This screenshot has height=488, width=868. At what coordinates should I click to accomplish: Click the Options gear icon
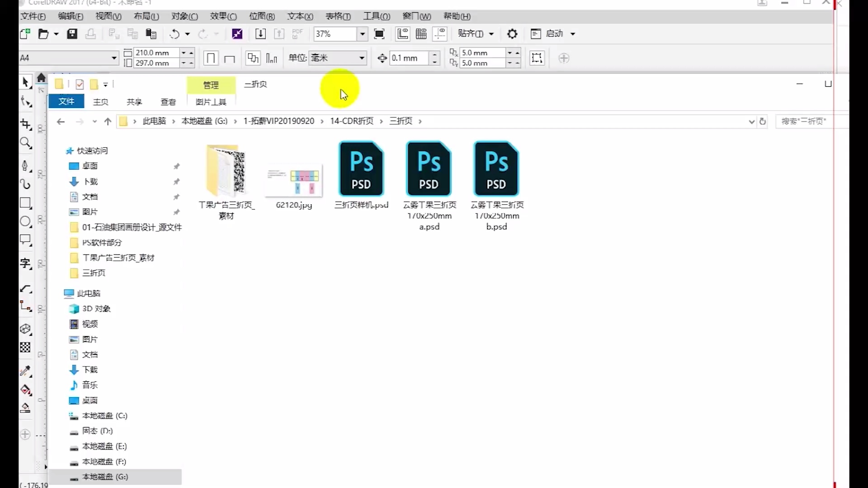point(512,34)
